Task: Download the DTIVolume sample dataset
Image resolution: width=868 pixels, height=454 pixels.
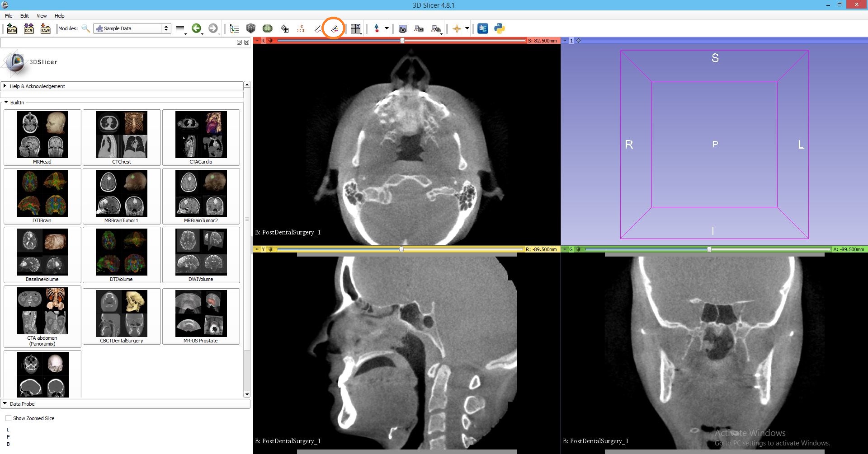Action: tap(122, 255)
